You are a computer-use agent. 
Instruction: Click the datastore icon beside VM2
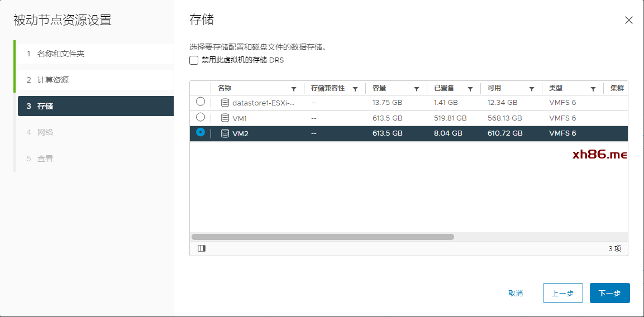tap(225, 133)
